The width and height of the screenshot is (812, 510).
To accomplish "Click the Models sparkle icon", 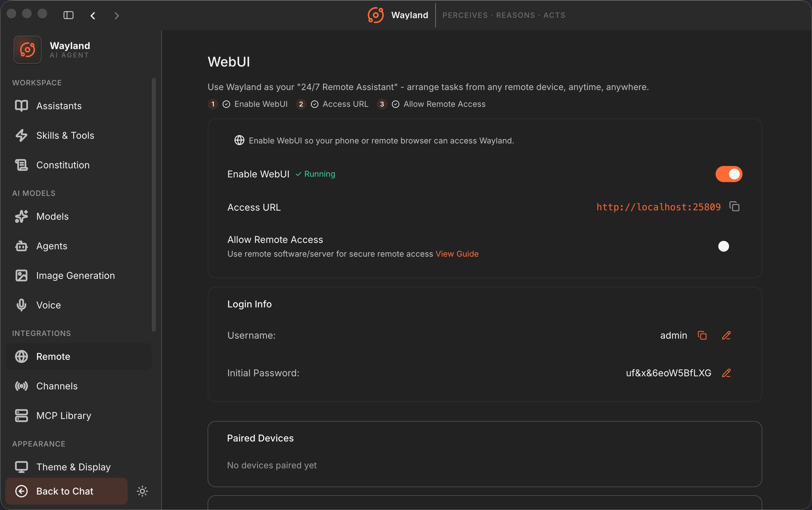I will (21, 217).
